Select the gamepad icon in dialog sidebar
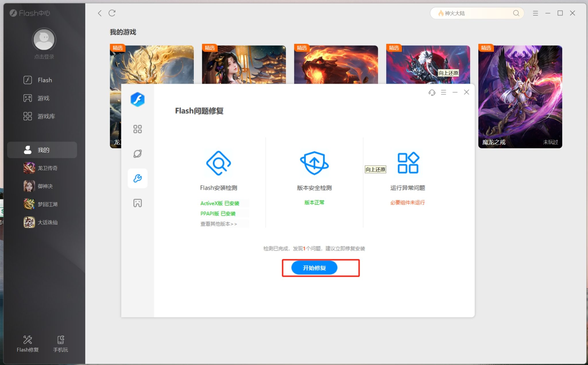 138,203
